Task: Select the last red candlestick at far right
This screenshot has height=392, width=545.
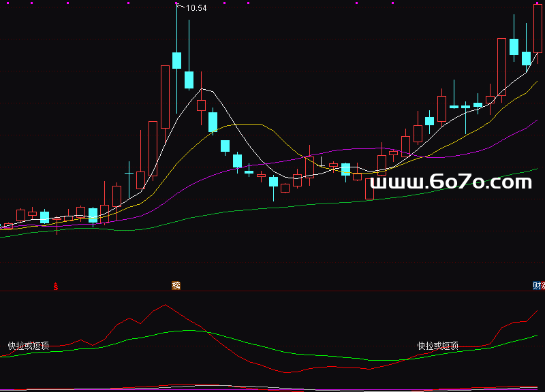Action: click(x=538, y=29)
